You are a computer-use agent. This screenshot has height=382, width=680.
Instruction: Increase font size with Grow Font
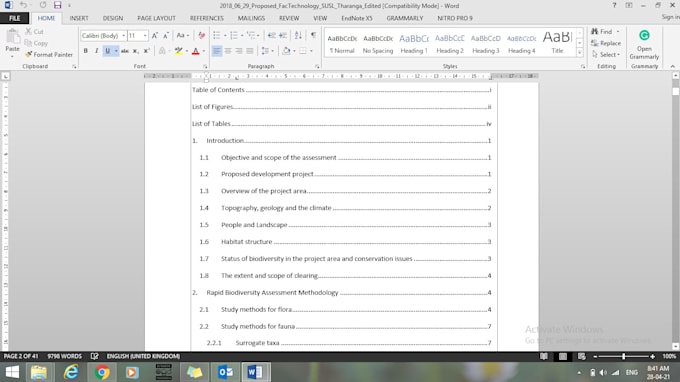click(x=154, y=35)
